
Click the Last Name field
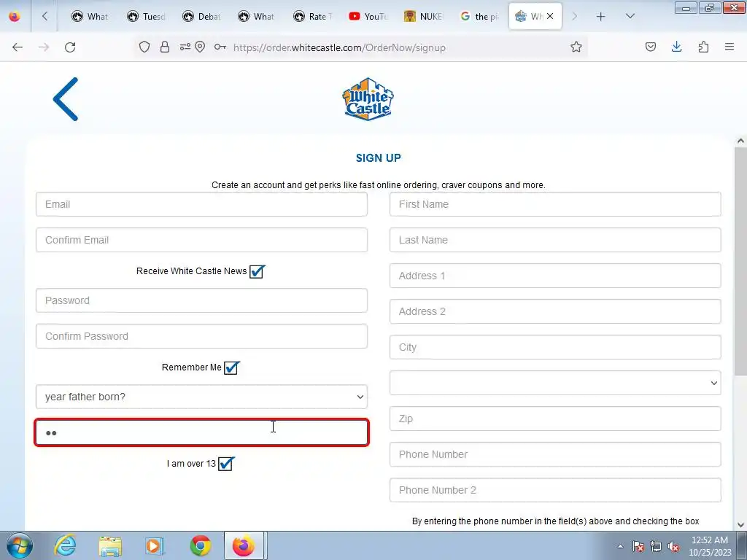point(555,240)
